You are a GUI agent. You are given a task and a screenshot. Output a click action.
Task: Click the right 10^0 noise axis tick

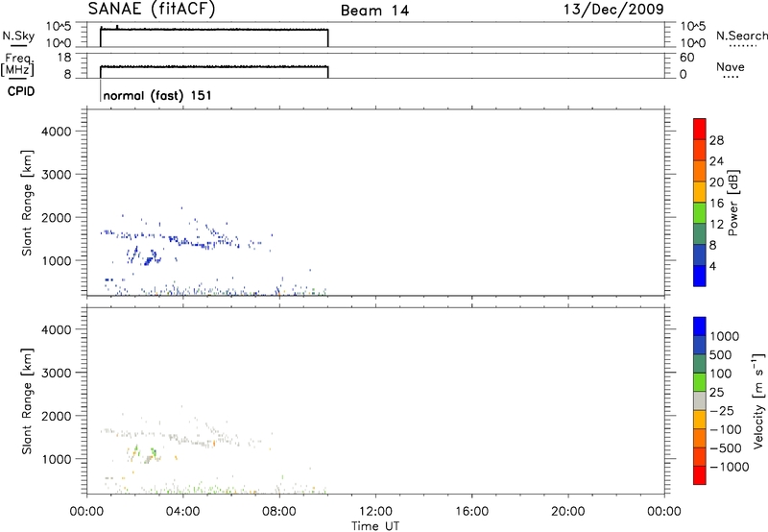[x=693, y=43]
